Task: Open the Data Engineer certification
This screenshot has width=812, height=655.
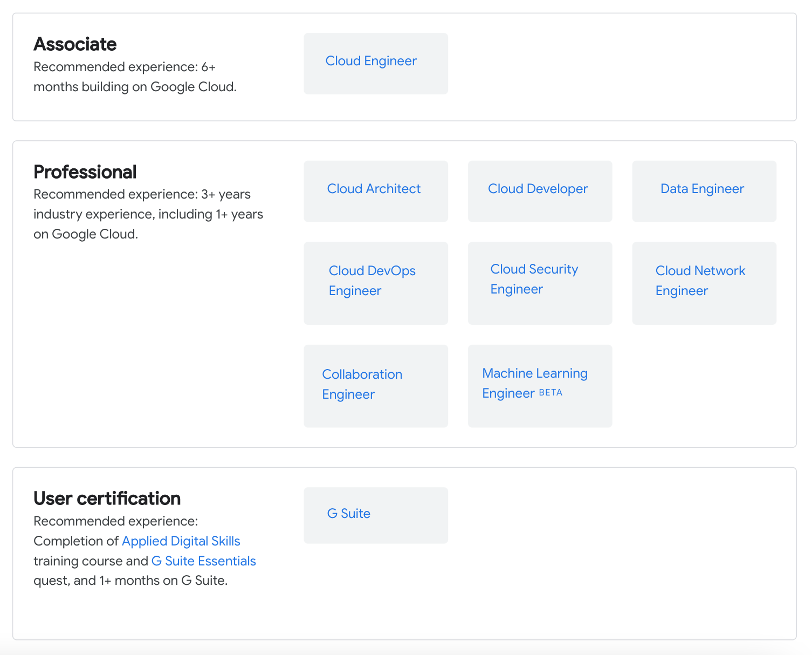Action: [704, 191]
